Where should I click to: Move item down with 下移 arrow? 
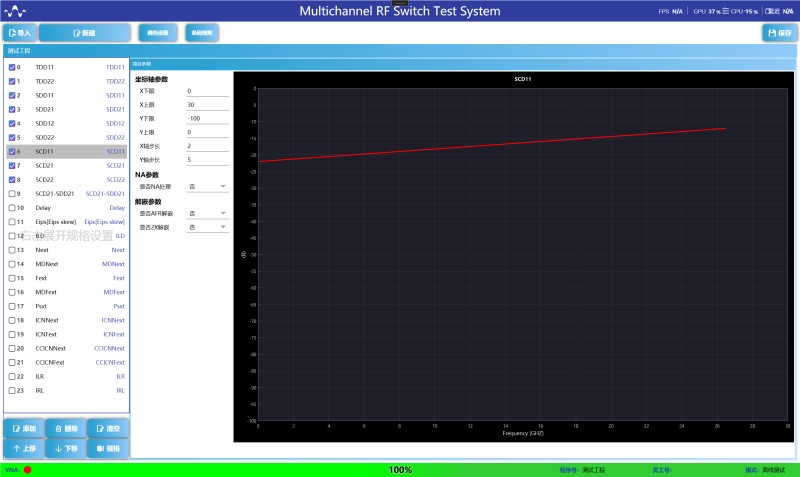pos(65,449)
